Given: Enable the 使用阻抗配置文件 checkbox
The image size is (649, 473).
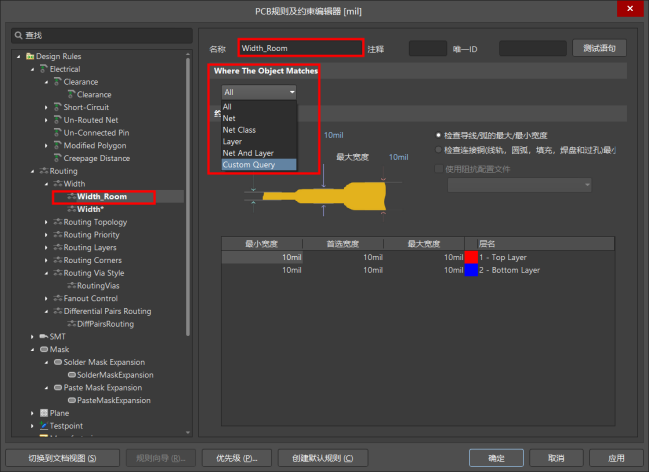Looking at the screenshot, I should tap(438, 168).
